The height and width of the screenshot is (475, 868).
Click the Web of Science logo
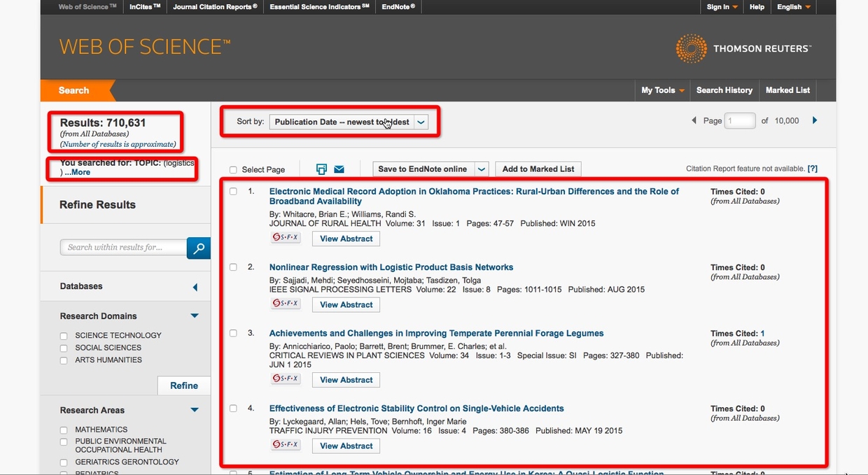click(145, 47)
